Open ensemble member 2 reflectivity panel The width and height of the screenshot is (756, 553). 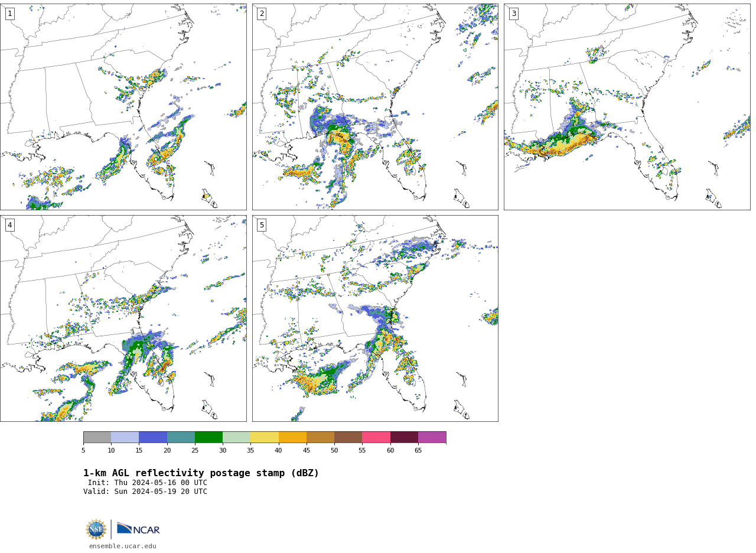375,107
